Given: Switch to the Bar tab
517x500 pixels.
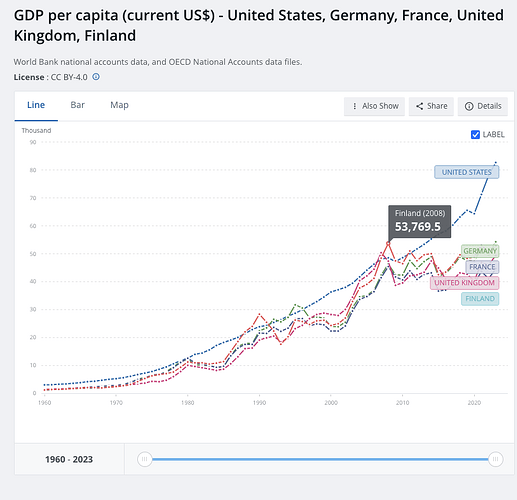Looking at the screenshot, I should 78,105.
